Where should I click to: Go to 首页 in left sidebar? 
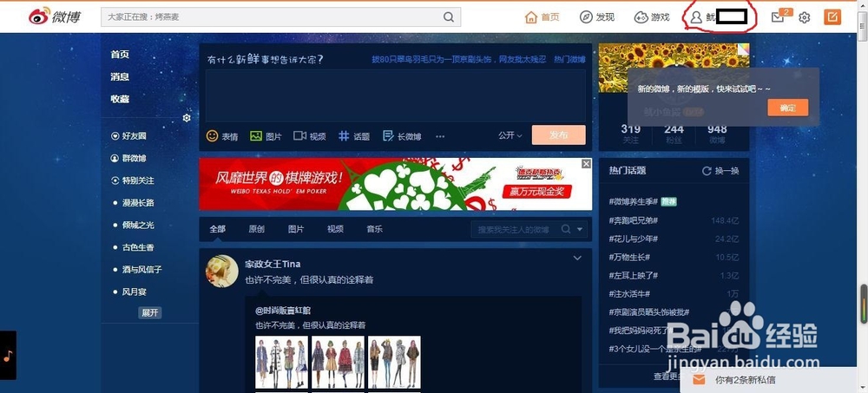[x=120, y=55]
